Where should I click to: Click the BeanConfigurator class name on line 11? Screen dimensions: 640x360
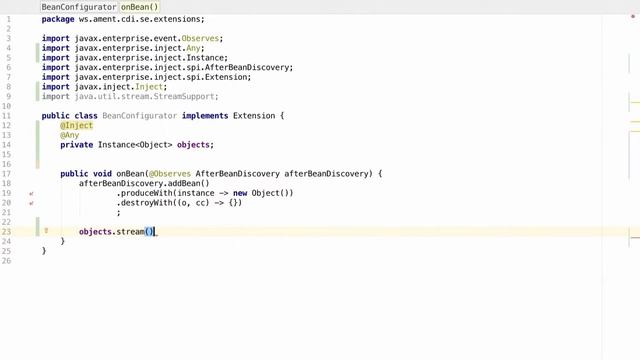point(140,116)
